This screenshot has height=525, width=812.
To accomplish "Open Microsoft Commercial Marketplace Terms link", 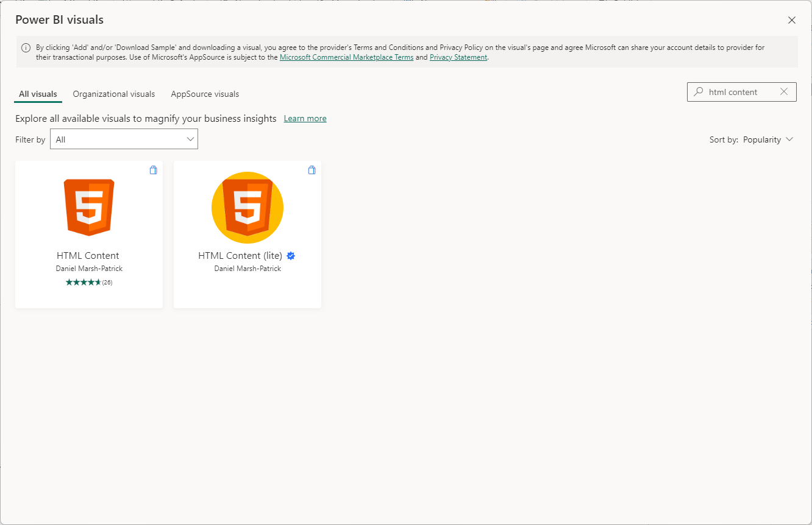I will [346, 57].
